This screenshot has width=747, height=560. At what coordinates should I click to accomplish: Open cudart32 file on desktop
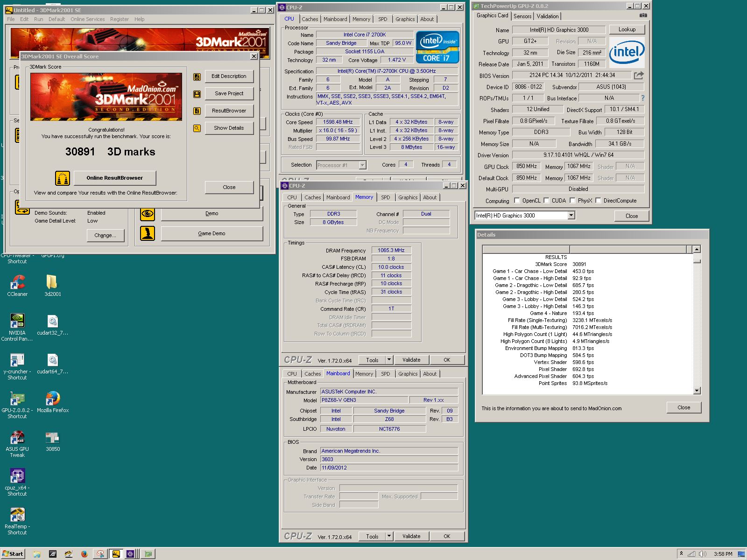[53, 325]
